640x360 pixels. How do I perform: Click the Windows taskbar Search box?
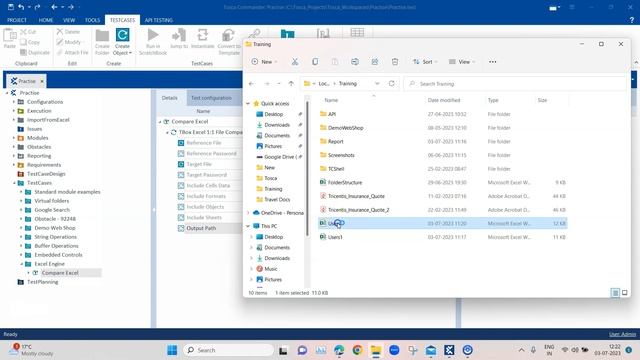point(229,350)
